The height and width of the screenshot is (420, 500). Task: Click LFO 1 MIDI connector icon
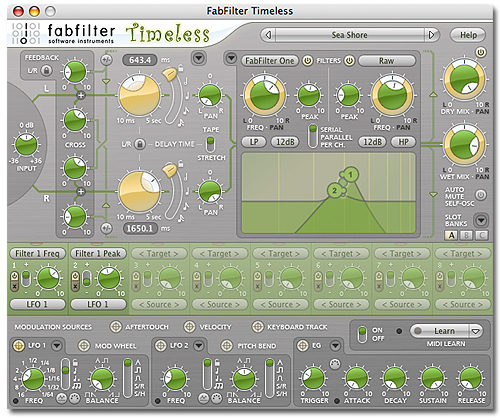coord(75,398)
